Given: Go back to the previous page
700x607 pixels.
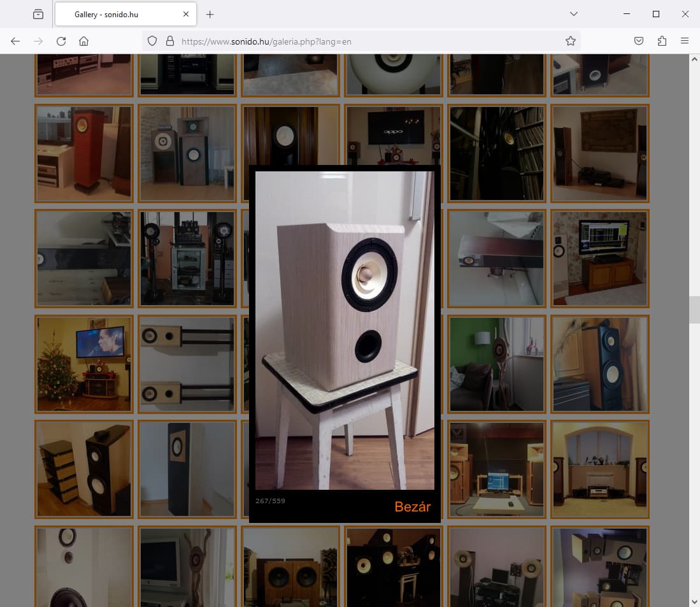Looking at the screenshot, I should pos(15,41).
